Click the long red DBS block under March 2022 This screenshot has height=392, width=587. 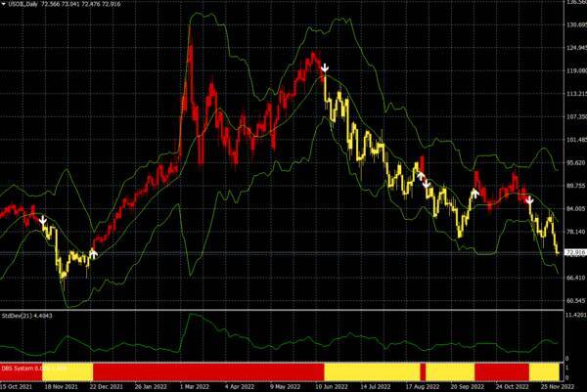click(205, 371)
